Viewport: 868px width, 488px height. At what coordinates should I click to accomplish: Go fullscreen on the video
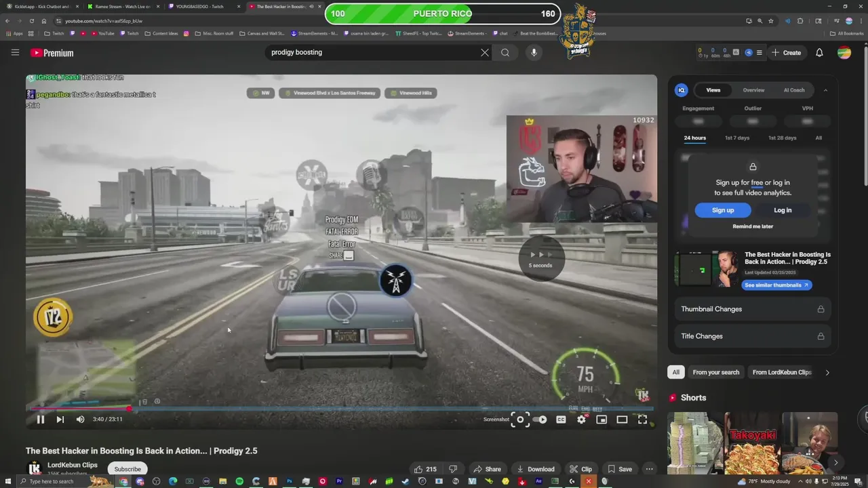643,420
